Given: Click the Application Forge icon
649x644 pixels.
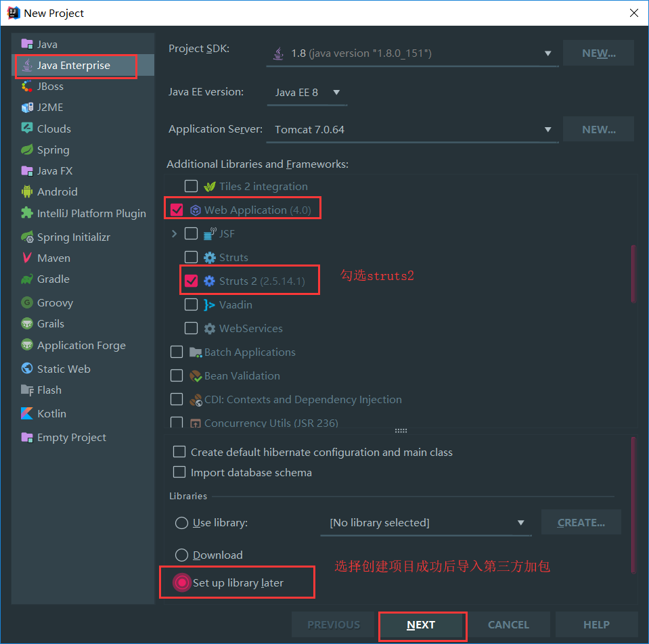Looking at the screenshot, I should 27,344.
